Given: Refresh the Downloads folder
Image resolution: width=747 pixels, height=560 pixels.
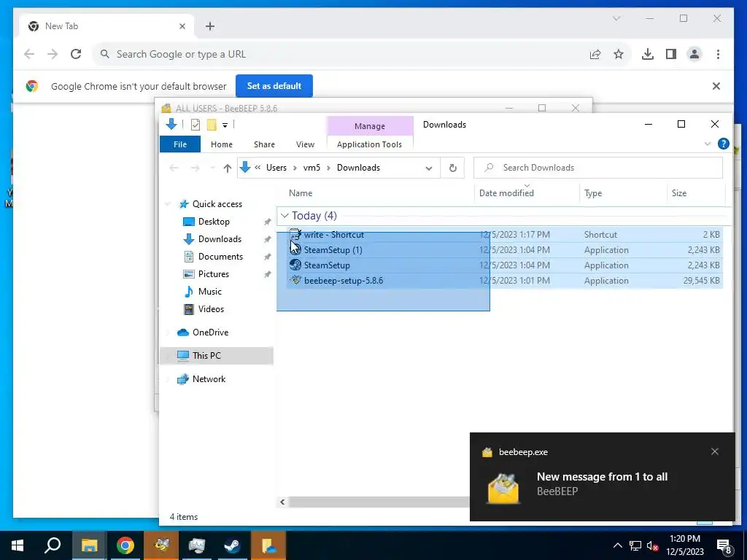Looking at the screenshot, I should 452,168.
